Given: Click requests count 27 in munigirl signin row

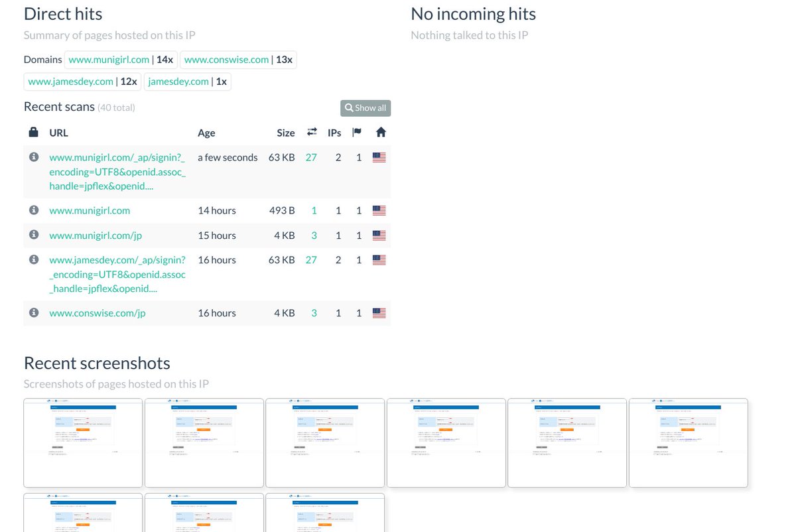Looking at the screenshot, I should (311, 157).
